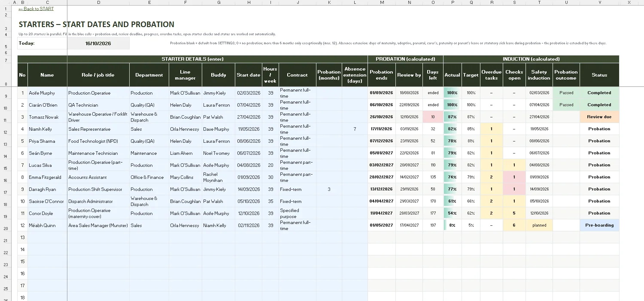Select Seán Byrne's Maintenance department cell
This screenshot has width=644, height=301.
149,153
